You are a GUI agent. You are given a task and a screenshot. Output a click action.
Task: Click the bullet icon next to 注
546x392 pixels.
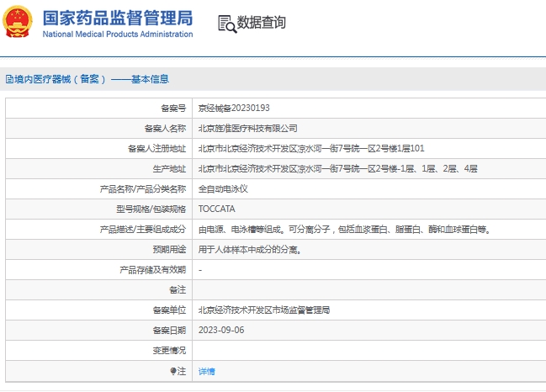[173, 372]
